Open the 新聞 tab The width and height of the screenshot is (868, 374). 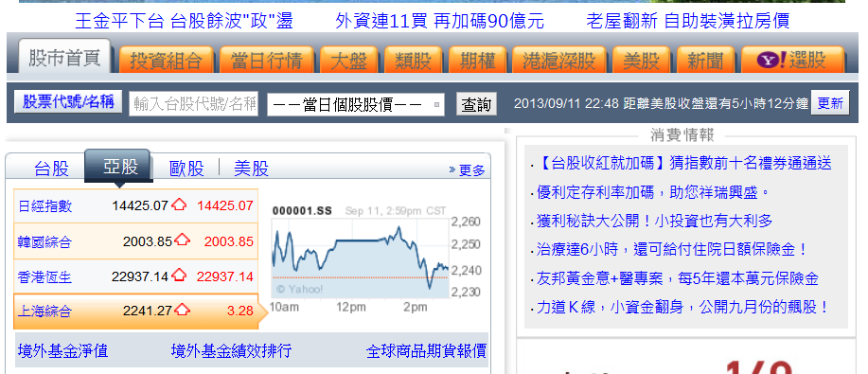pyautogui.click(x=705, y=60)
